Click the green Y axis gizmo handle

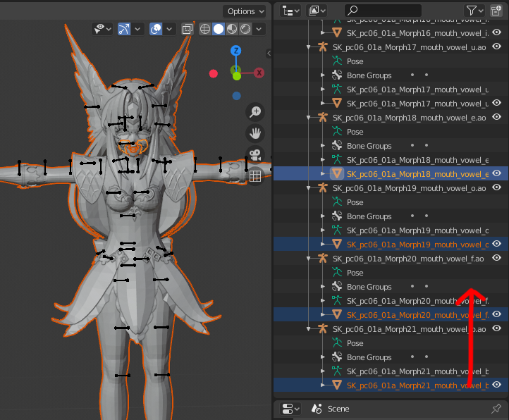237,76
